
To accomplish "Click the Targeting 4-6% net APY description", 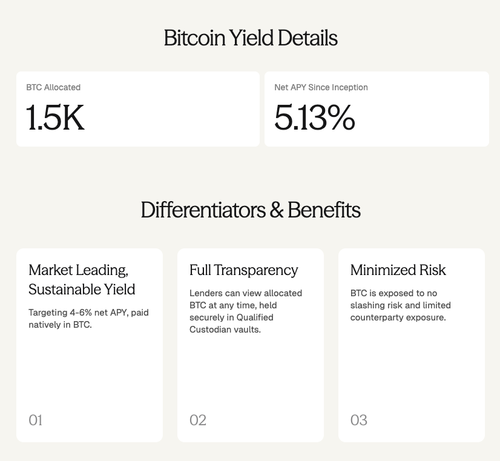I will pos(88,318).
